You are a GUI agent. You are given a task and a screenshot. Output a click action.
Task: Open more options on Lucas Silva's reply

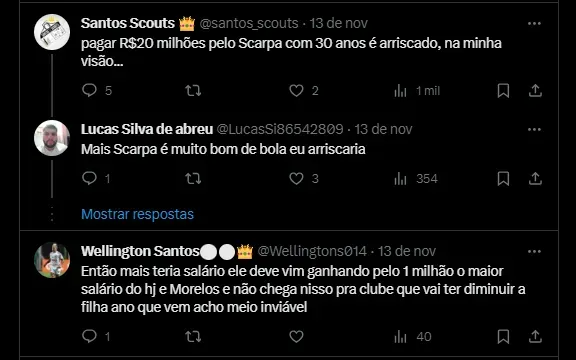click(x=534, y=129)
